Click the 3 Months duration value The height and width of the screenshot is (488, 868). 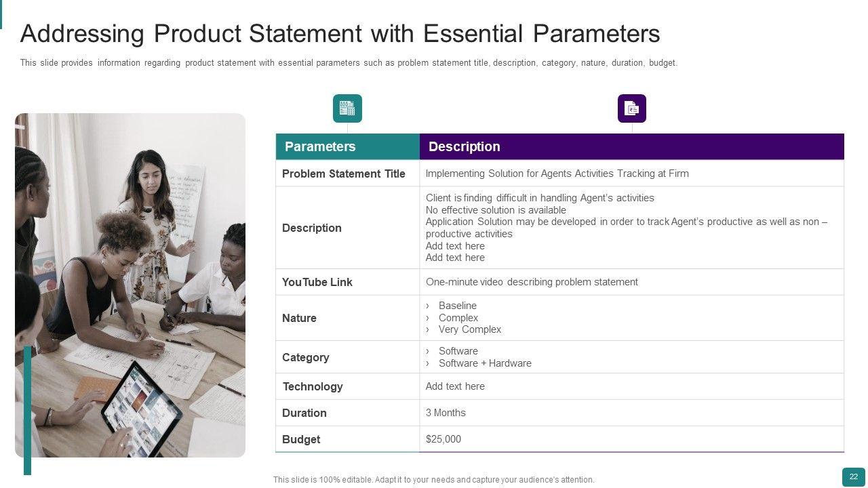pos(446,413)
